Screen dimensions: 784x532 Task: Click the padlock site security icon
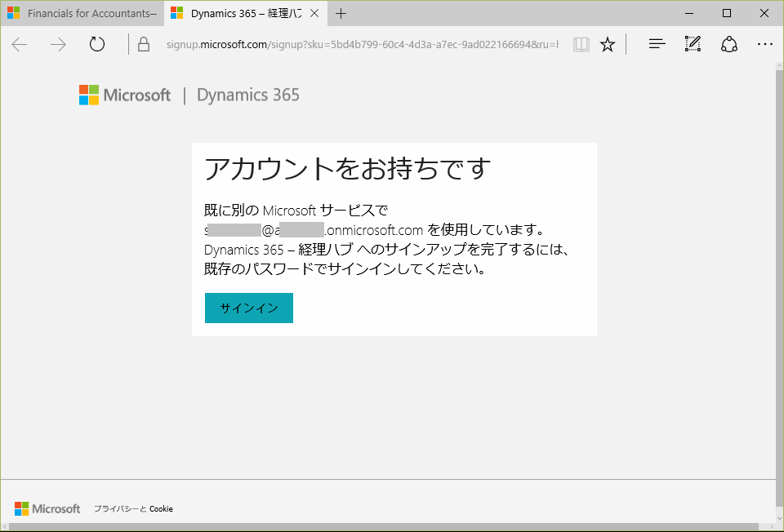pos(144,44)
